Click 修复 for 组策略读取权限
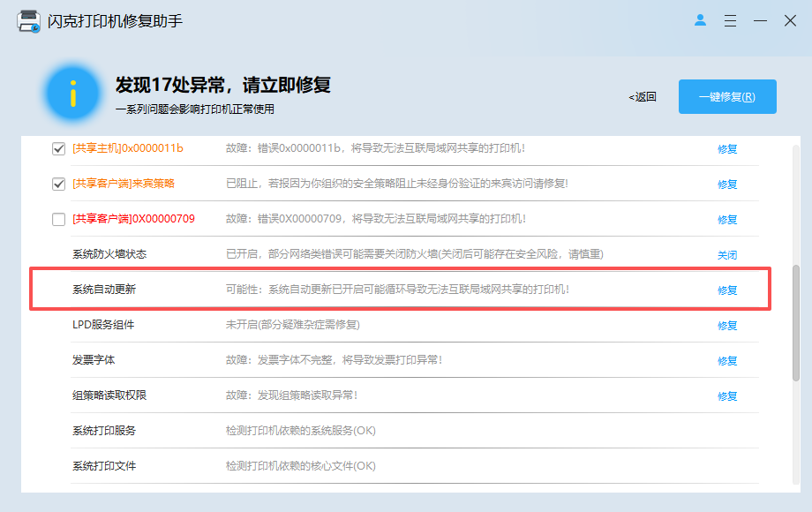 tap(727, 396)
